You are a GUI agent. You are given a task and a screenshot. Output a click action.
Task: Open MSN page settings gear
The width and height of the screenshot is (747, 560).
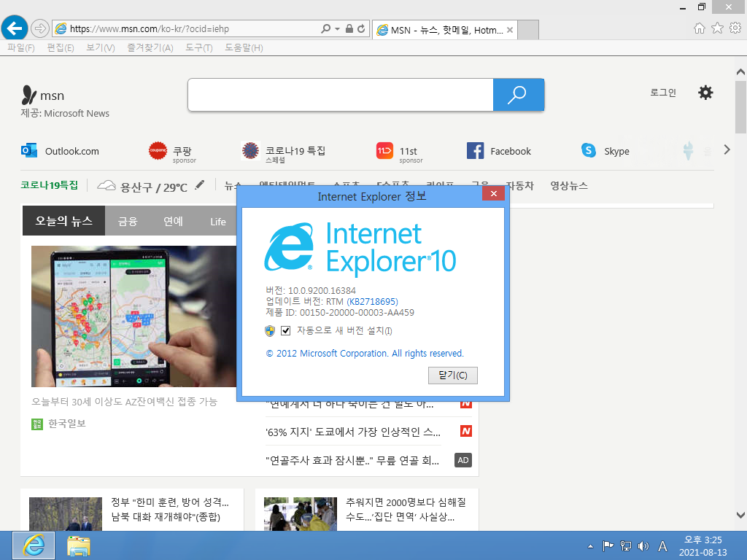pyautogui.click(x=705, y=93)
